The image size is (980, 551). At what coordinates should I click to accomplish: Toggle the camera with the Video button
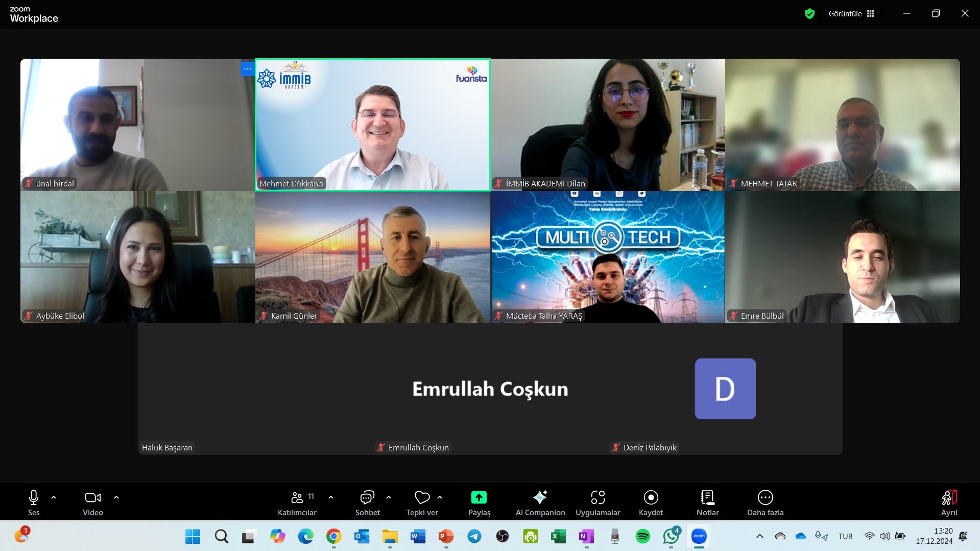pos(93,503)
